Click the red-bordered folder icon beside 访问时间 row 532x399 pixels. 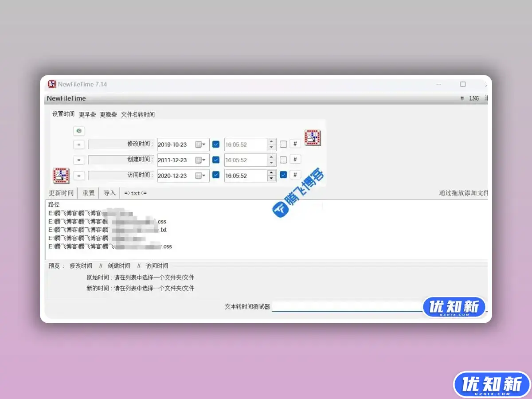pyautogui.click(x=61, y=176)
